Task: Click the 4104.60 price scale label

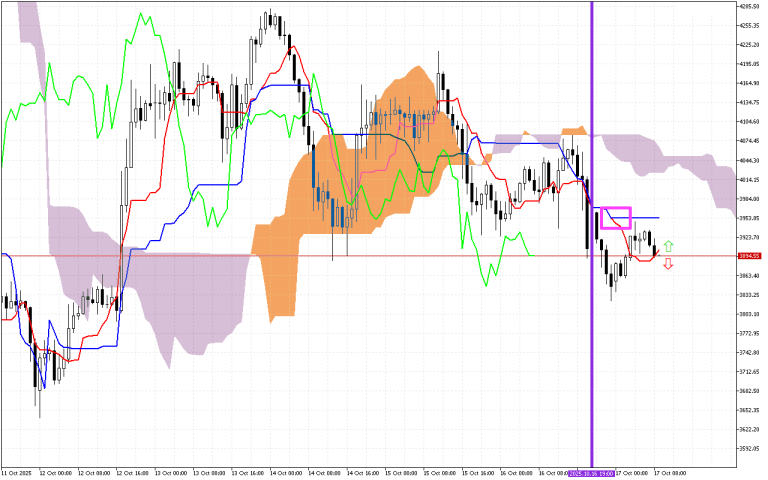Action: click(x=749, y=121)
